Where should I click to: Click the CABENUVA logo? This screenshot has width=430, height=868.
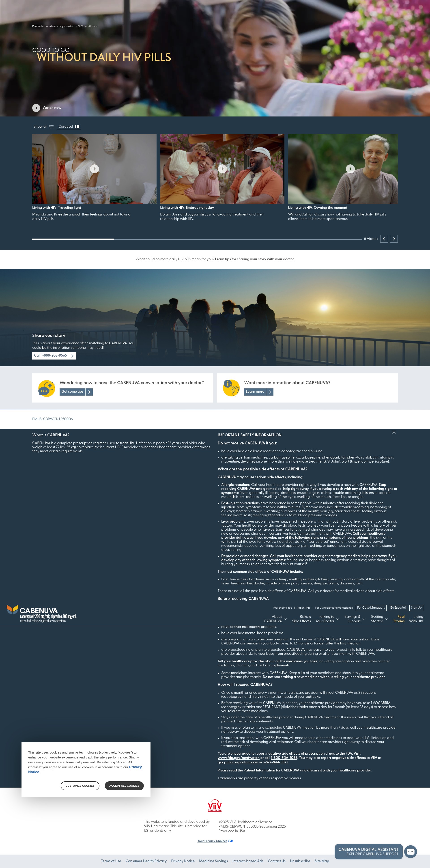click(x=41, y=614)
